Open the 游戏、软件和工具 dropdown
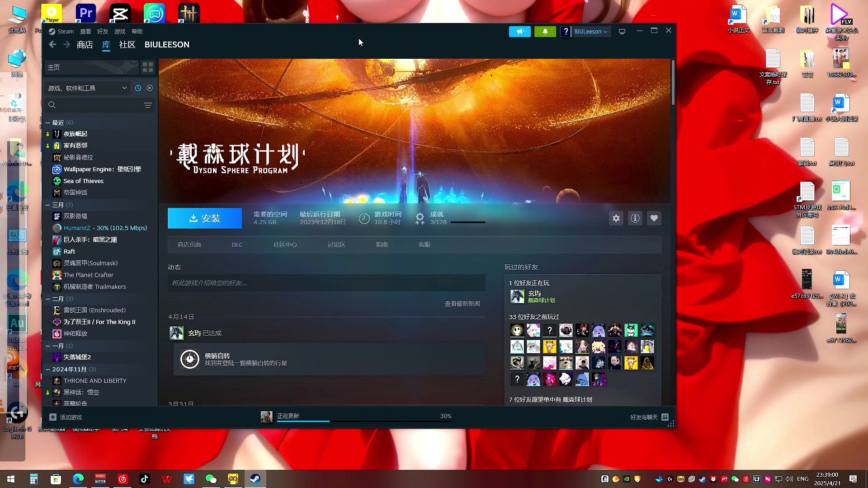 tap(87, 88)
